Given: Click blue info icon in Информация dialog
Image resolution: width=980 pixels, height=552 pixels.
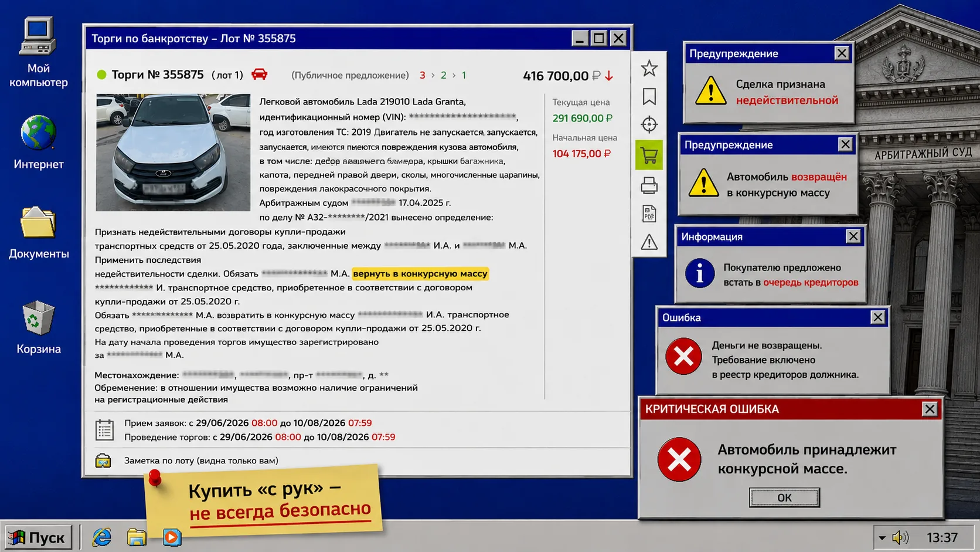Looking at the screenshot, I should tap(700, 273).
